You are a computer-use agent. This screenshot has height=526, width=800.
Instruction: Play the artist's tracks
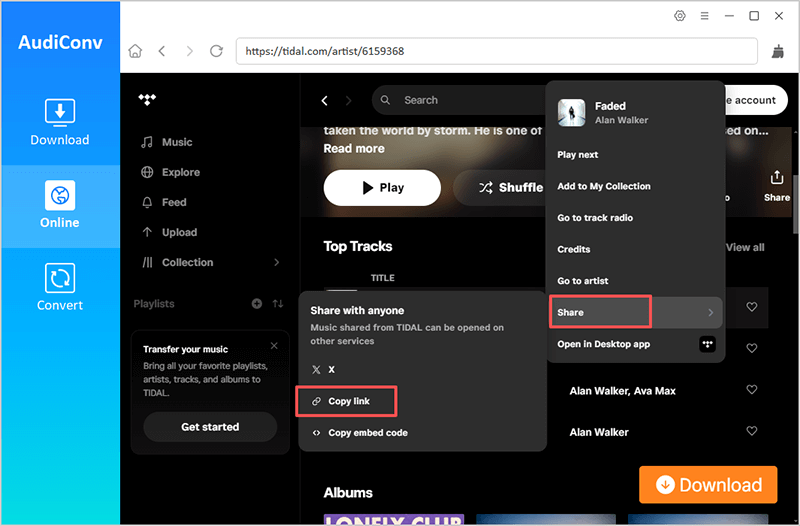click(x=382, y=188)
